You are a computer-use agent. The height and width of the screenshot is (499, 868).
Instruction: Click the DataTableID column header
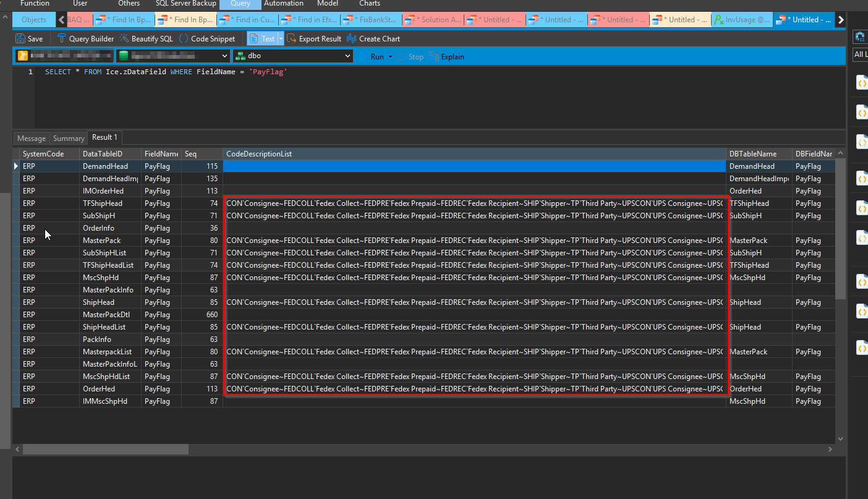coord(110,153)
